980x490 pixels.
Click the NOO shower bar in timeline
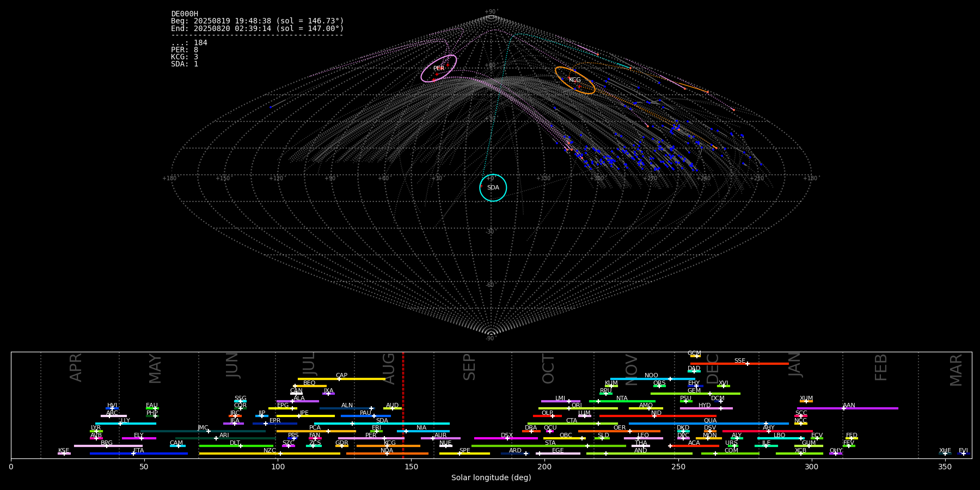click(652, 379)
